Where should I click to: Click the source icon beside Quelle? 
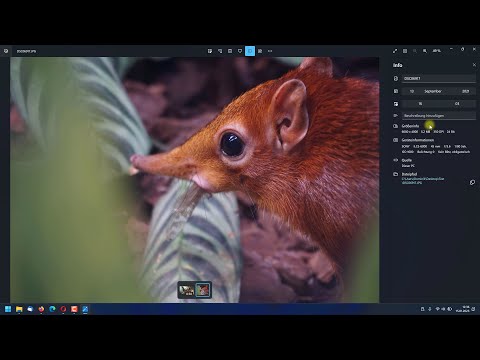[x=396, y=160]
